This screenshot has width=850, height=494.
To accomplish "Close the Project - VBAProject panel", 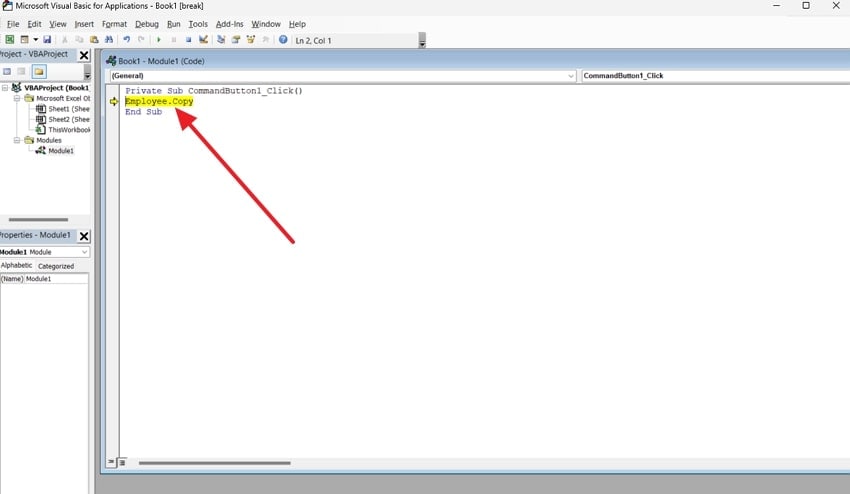I will point(83,55).
